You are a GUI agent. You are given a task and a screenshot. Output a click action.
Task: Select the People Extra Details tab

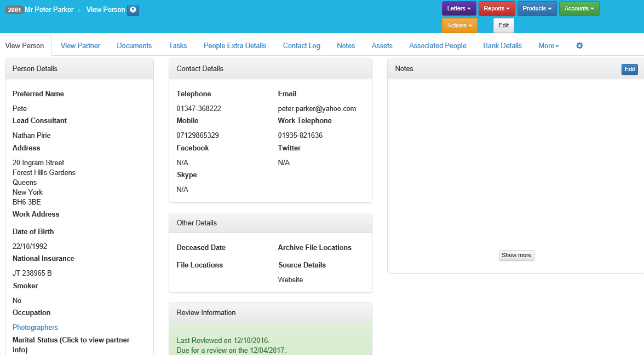click(235, 46)
